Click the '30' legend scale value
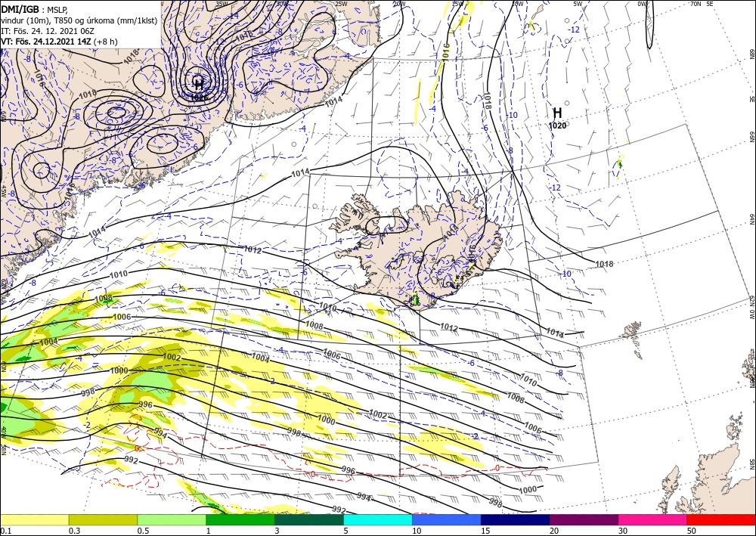Screen dimensions: 756x536 click(x=624, y=531)
